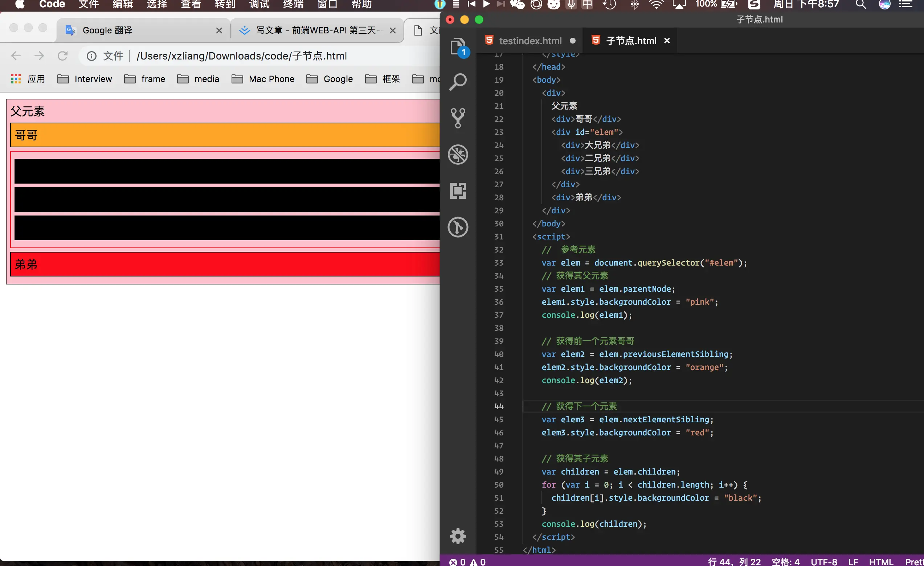Screen dimensions: 924x566
Task: Open the Source Control view
Action: click(458, 118)
